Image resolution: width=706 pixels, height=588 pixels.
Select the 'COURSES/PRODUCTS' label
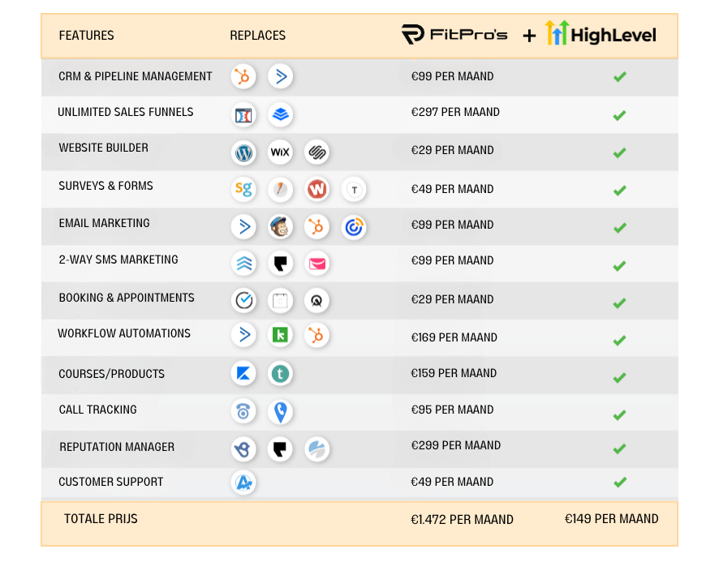[x=112, y=374]
